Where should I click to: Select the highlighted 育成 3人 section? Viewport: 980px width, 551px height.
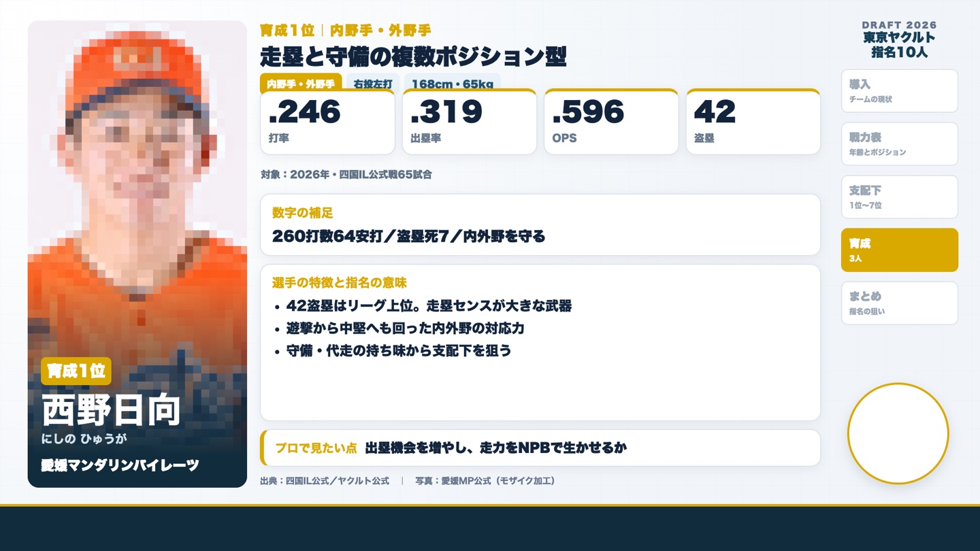(899, 250)
